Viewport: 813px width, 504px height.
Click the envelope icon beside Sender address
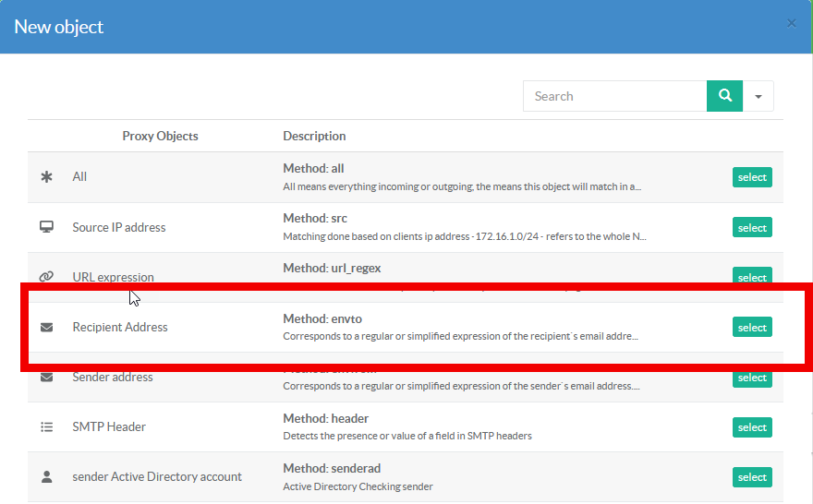47,378
